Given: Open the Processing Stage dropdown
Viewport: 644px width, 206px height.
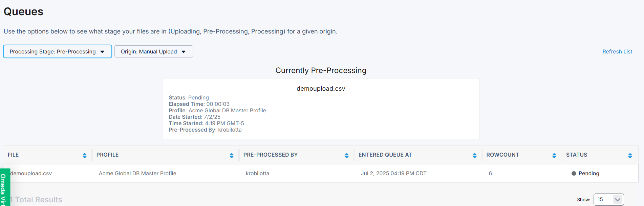Looking at the screenshot, I should [x=58, y=52].
